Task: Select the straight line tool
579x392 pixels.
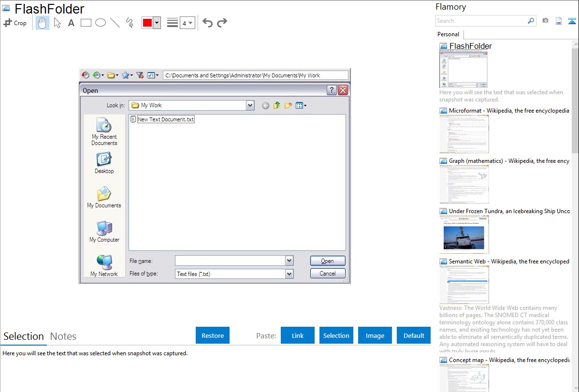Action: click(115, 23)
